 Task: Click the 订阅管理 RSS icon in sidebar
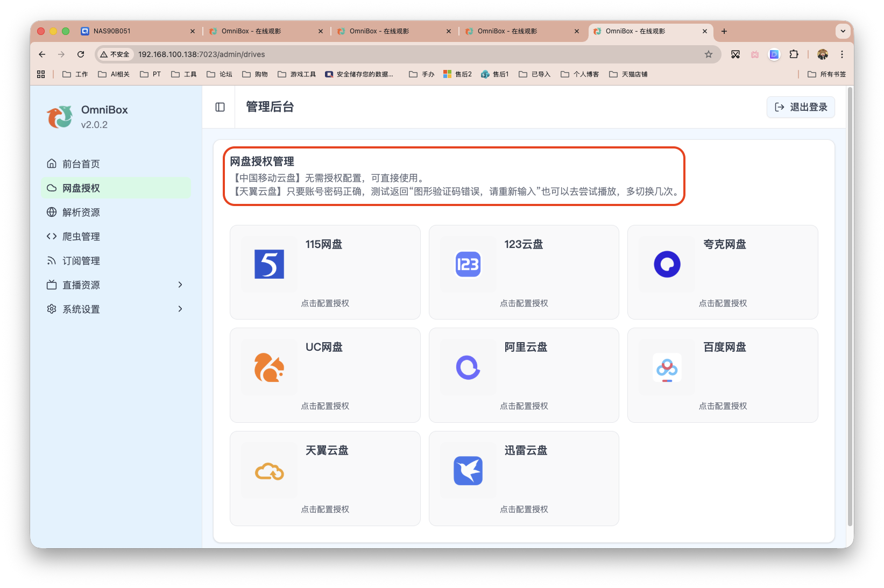point(51,260)
